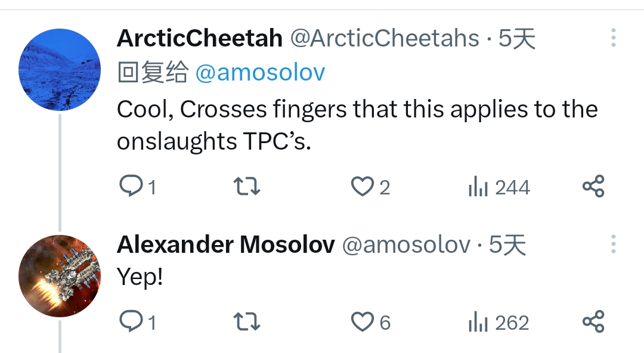This screenshot has width=644, height=353.
Task: Like ArcticCheetah's tweet showing 2 likes
Action: click(362, 186)
